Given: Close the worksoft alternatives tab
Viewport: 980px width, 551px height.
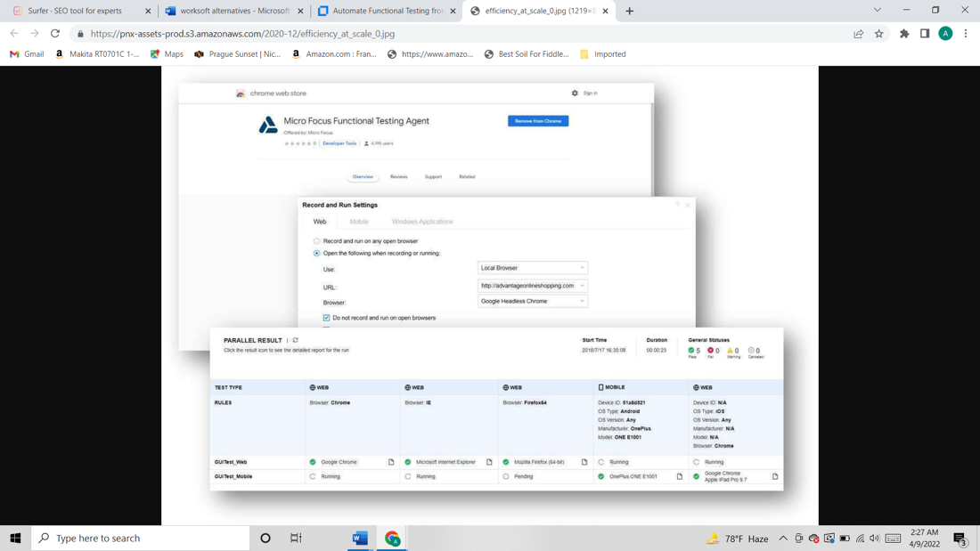Looking at the screenshot, I should pos(300,11).
